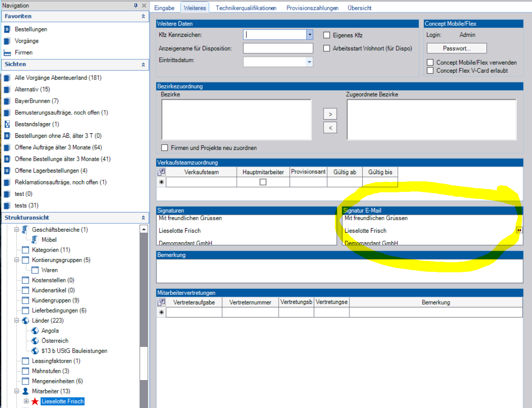Viewport: 532px width, 408px height.
Task: Open the Eintrittsdatum date dropdown
Action: (309, 62)
